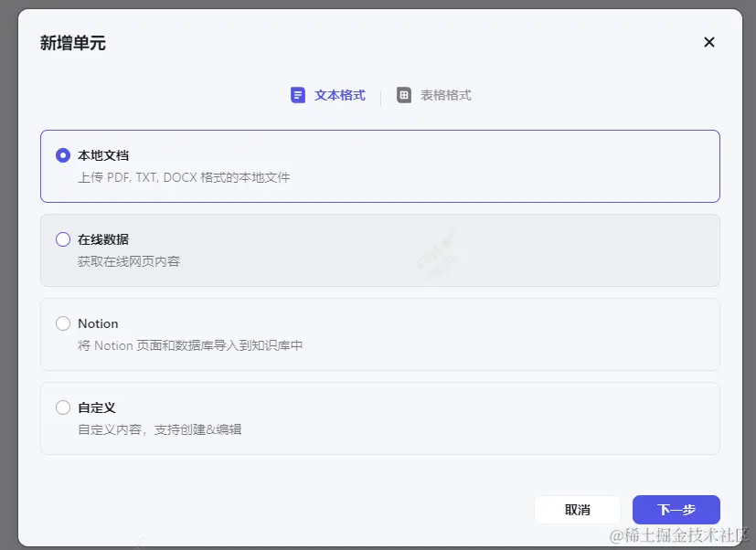Click the 下一步 button
Screen dimensions: 756x550
pyautogui.click(x=676, y=509)
